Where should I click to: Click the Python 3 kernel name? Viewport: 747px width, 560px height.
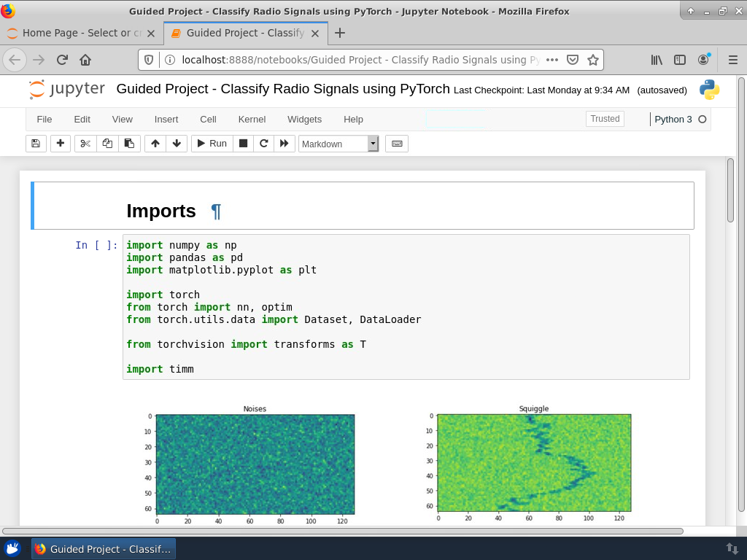tap(673, 119)
